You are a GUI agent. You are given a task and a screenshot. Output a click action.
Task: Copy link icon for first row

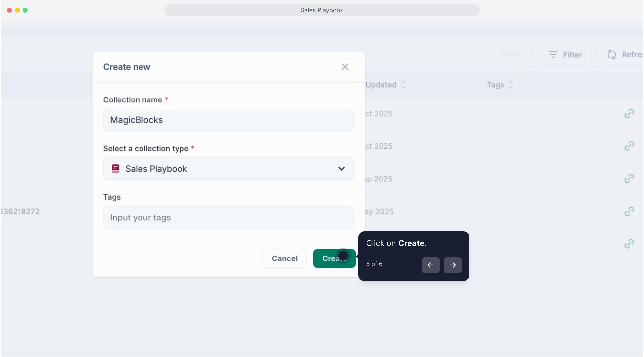pyautogui.click(x=629, y=114)
